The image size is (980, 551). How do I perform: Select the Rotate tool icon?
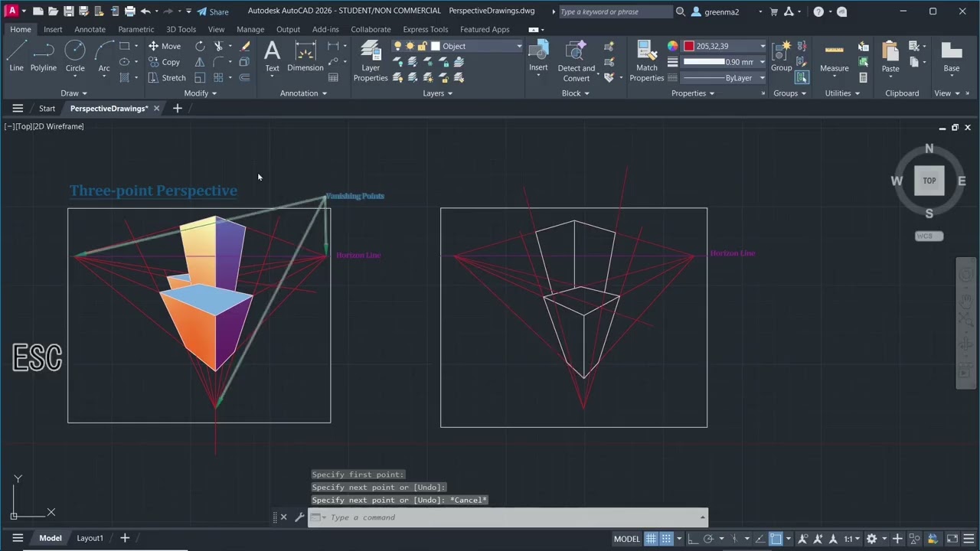pyautogui.click(x=200, y=46)
